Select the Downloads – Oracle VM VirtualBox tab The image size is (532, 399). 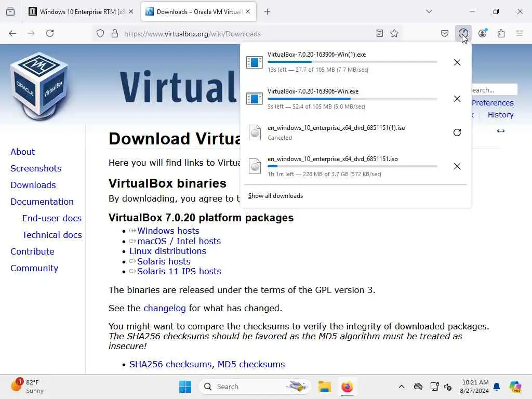(199, 12)
